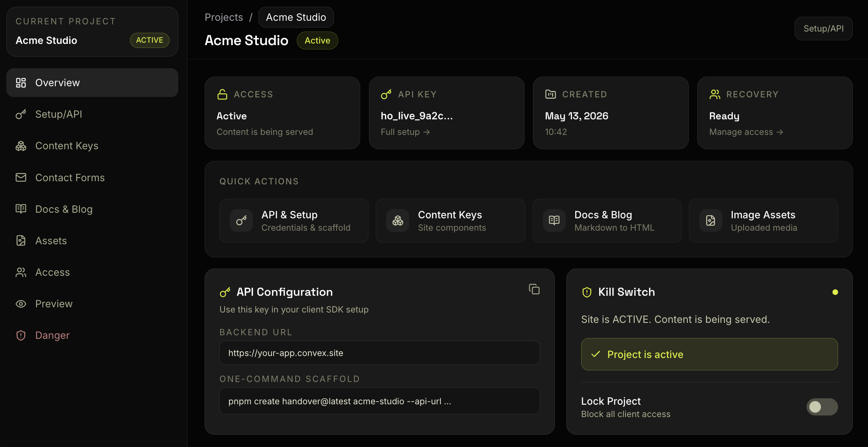This screenshot has width=868, height=447.
Task: Open Content Keys from the sidebar
Action: point(92,146)
